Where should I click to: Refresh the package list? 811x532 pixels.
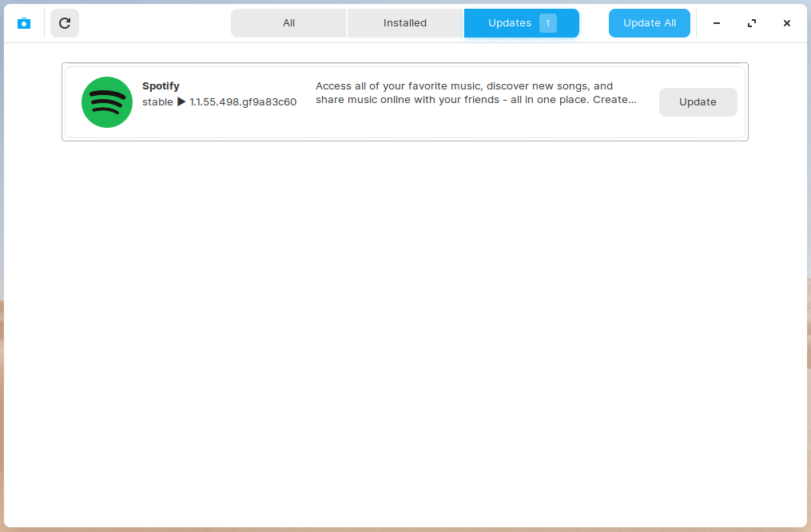tap(65, 23)
